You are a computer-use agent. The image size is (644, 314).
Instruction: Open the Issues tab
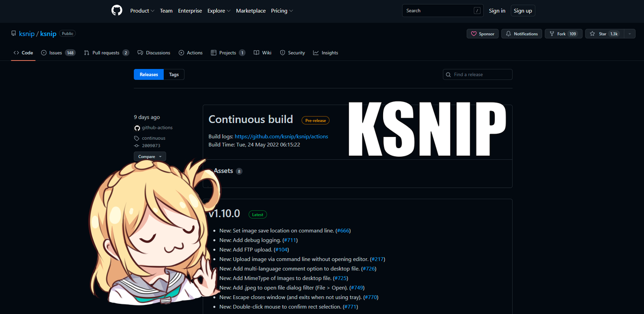[58, 53]
